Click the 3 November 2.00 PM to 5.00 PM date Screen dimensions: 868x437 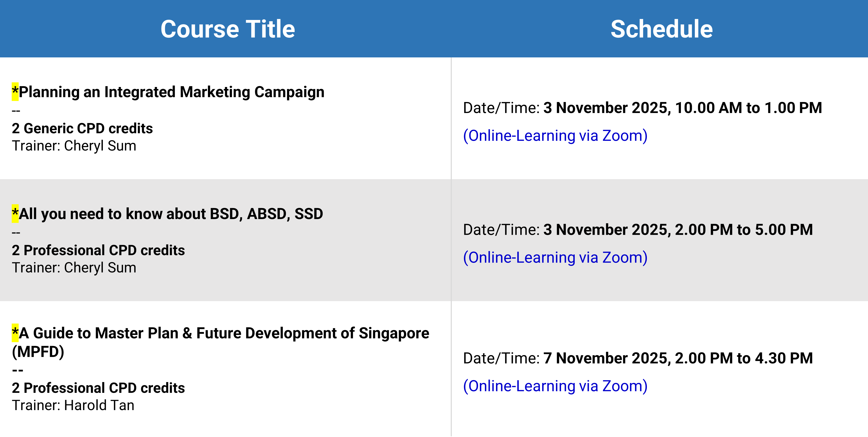[x=678, y=230]
